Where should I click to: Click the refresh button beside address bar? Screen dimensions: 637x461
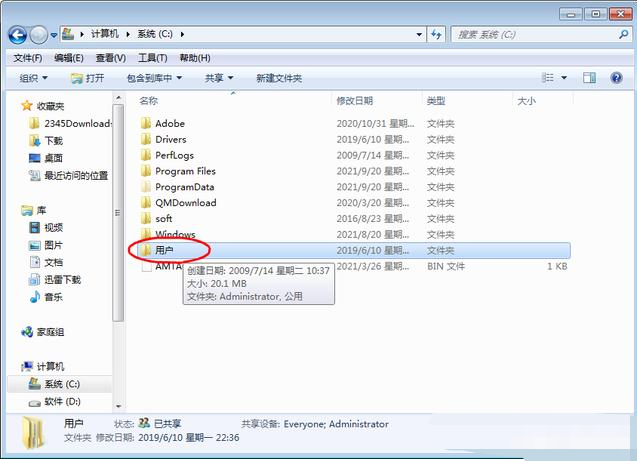click(x=436, y=34)
